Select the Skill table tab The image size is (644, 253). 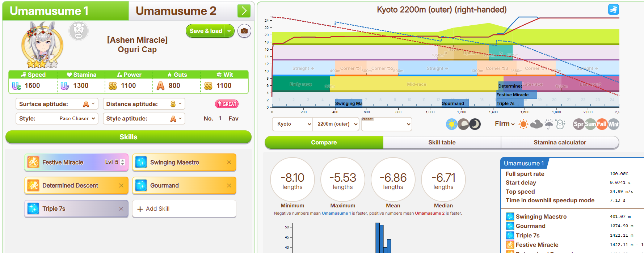[442, 143]
